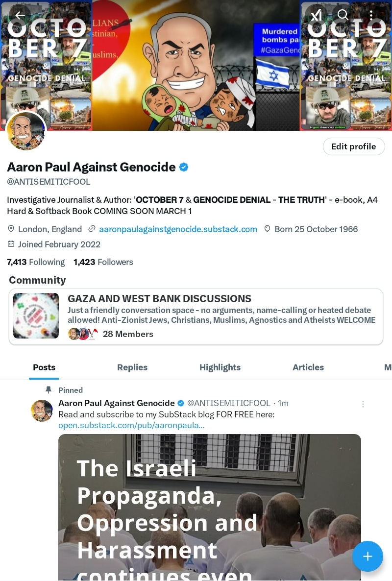The image size is (392, 581).
Task: Open the pinned post article image
Action: pos(210,507)
